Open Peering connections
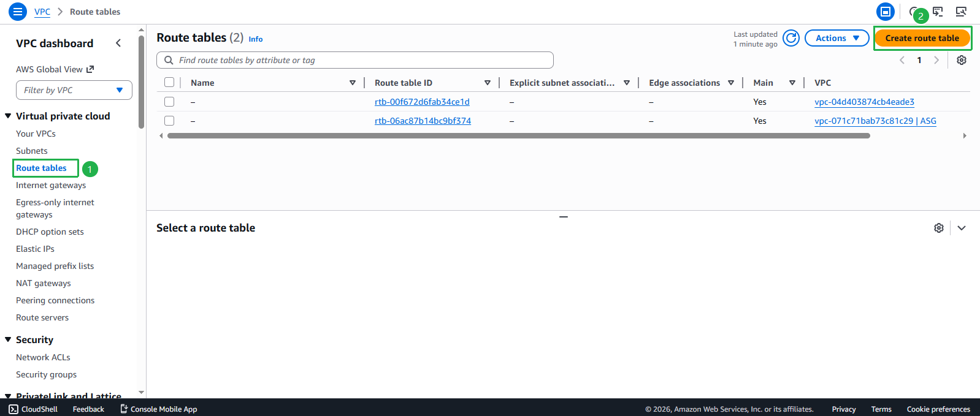Viewport: 980px width, 416px height. click(x=55, y=300)
